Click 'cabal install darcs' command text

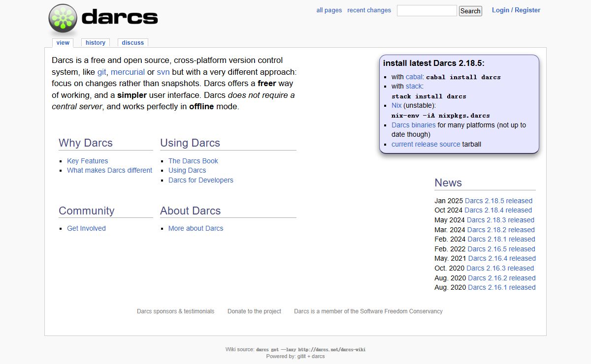point(463,77)
